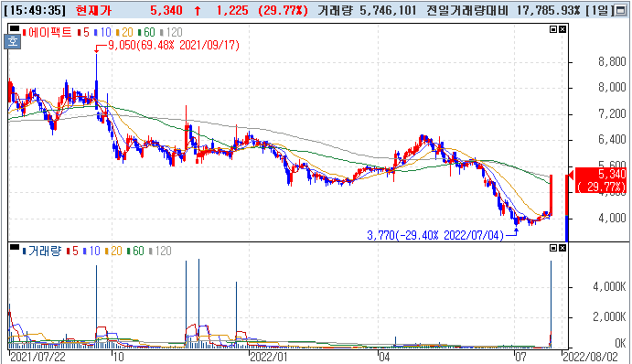Select price chart MA 10 legend
Image resolution: width=632 pixels, height=364 pixels.
tap(102, 32)
